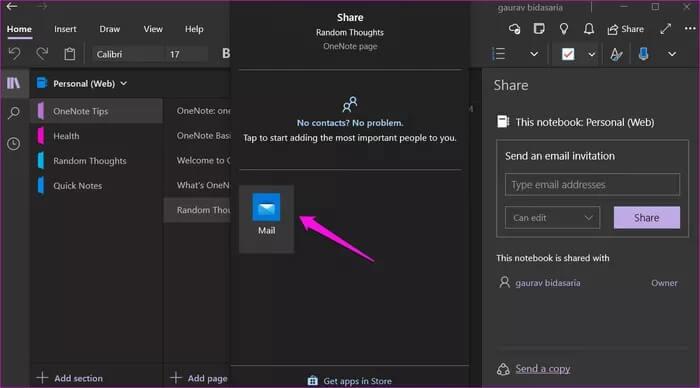Expand the chevron after the microphone
700x388 pixels.
point(672,54)
